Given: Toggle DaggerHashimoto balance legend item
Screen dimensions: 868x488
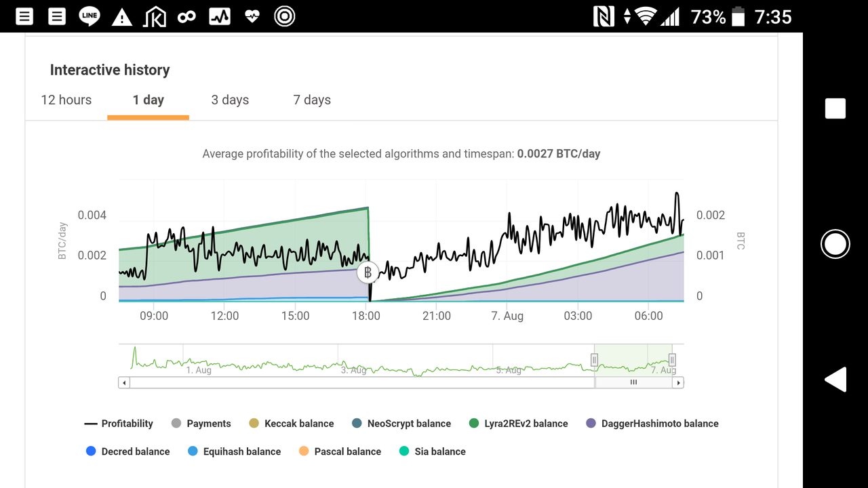Looking at the screenshot, I should pyautogui.click(x=652, y=424).
